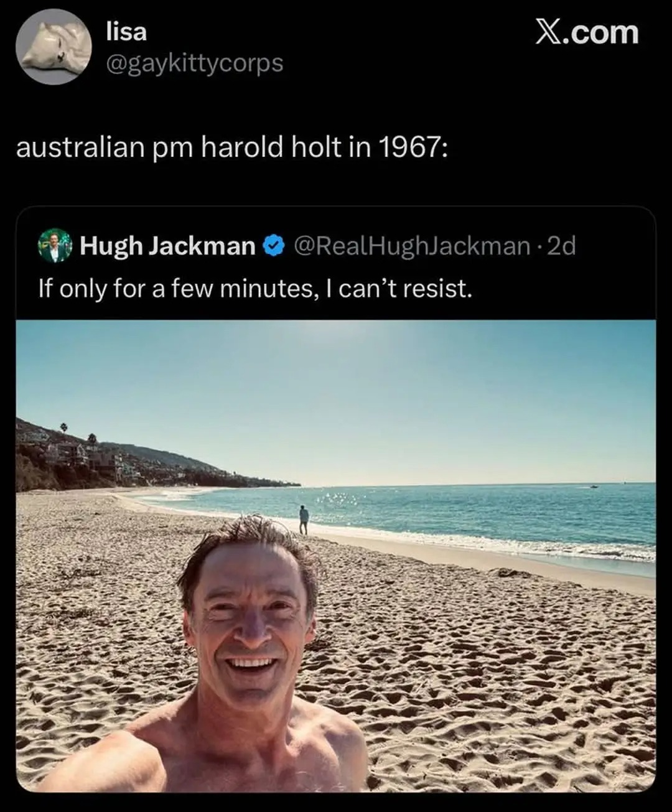The height and width of the screenshot is (812, 672).
Task: Click the Hugh Jackman display name
Action: click(167, 246)
